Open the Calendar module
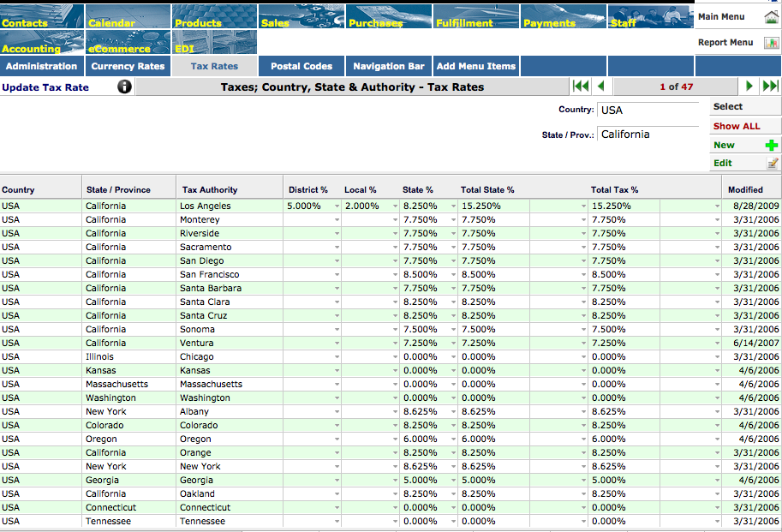This screenshot has width=782, height=532. pos(128,16)
